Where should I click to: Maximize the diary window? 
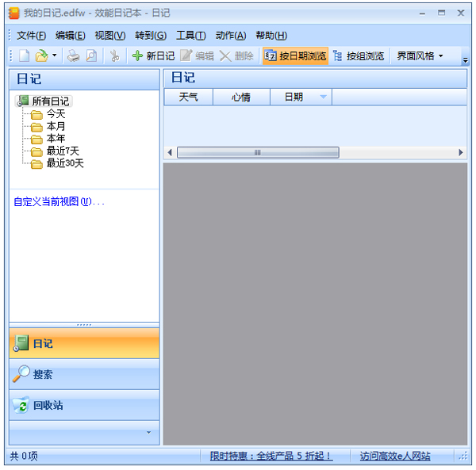coord(441,13)
